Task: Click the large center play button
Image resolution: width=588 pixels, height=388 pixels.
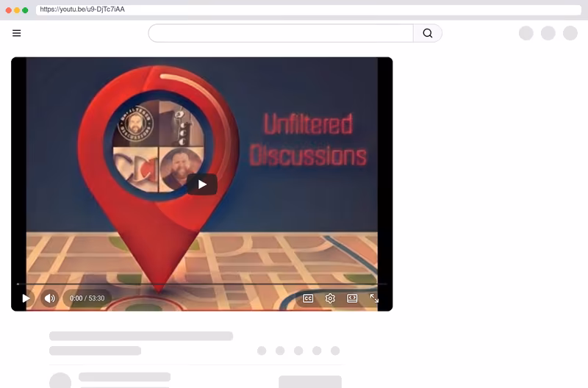Action: pyautogui.click(x=202, y=184)
